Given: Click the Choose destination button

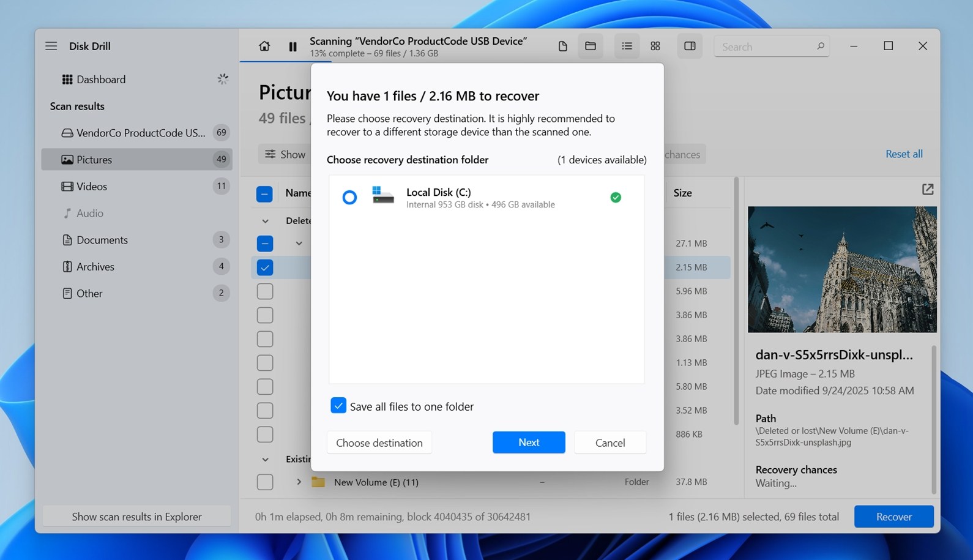Looking at the screenshot, I should 379,442.
